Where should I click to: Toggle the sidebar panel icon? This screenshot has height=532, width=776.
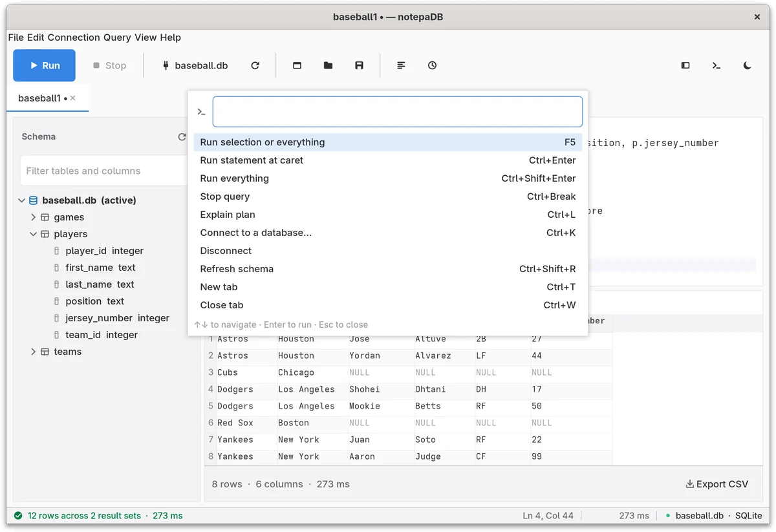tap(685, 65)
